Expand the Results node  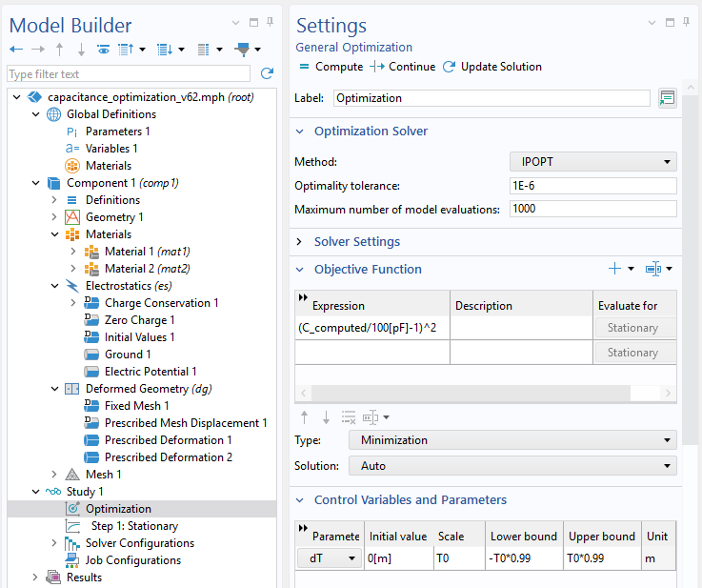(35, 578)
